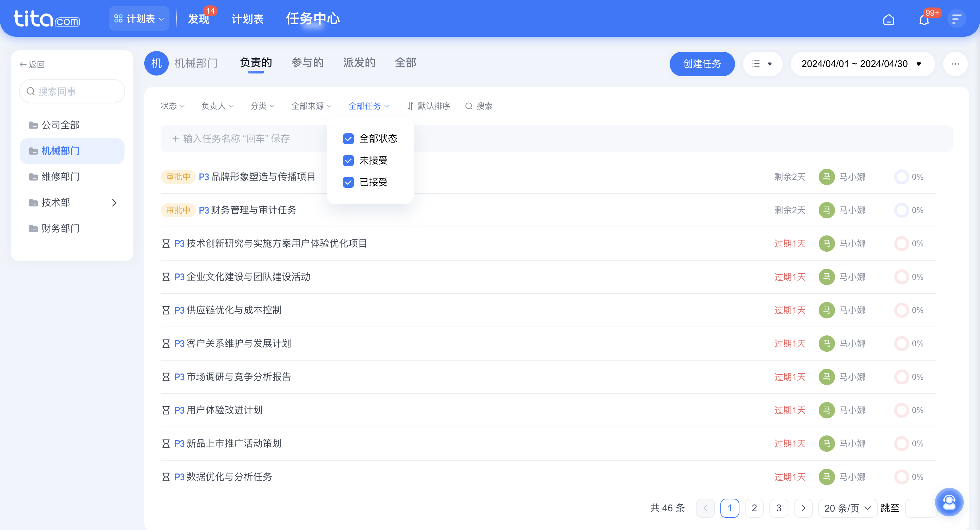Switch to the 派发的 tab
This screenshot has height=530, width=980.
coord(359,63)
